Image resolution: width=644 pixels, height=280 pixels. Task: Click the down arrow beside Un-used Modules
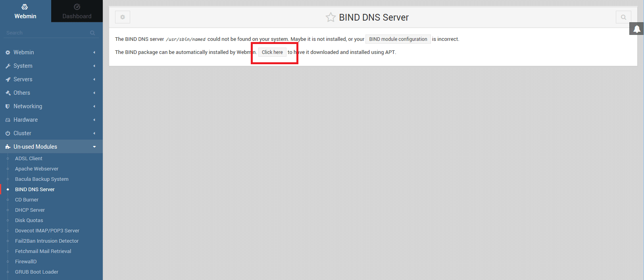click(x=94, y=147)
